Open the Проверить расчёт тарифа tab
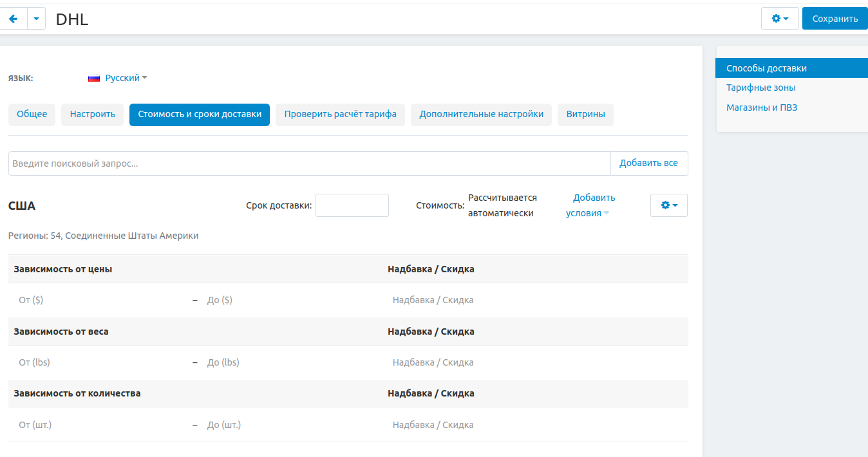This screenshot has height=457, width=868. tap(340, 115)
